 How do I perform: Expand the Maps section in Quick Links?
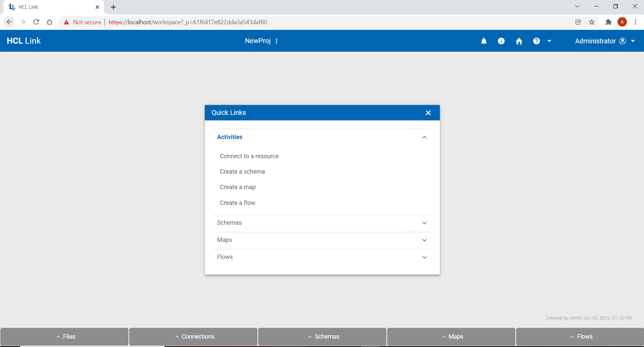[424, 240]
